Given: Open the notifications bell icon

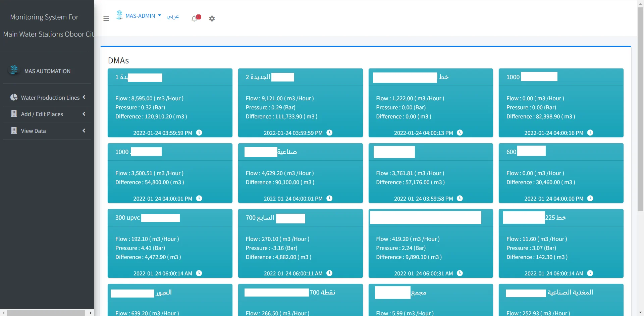Looking at the screenshot, I should [194, 18].
